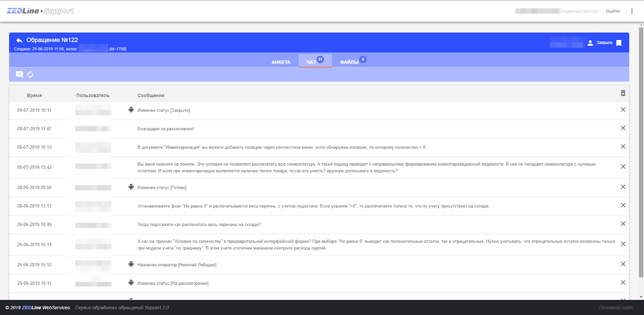644x315 pixels.
Task: Click the Выйти logout link
Action: pyautogui.click(x=613, y=11)
